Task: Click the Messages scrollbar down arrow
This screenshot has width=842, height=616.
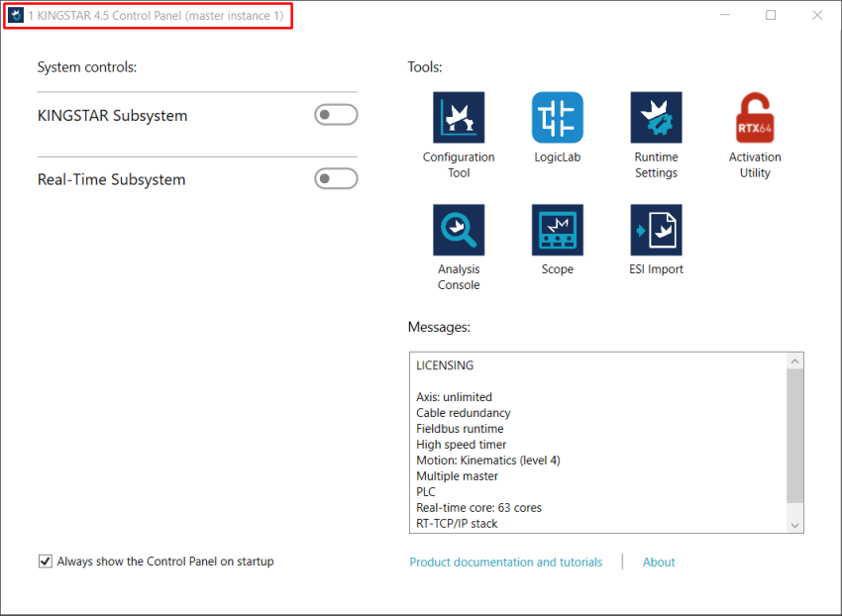Action: (794, 525)
